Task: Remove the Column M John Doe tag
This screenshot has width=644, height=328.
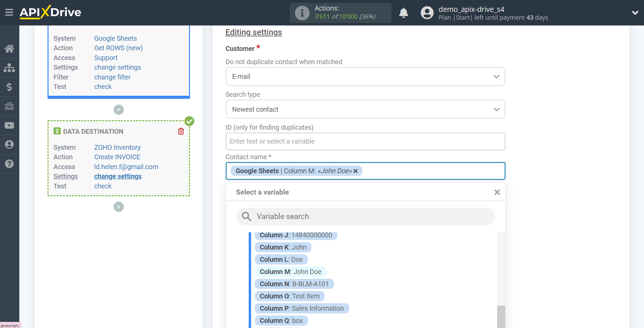Action: click(x=356, y=171)
